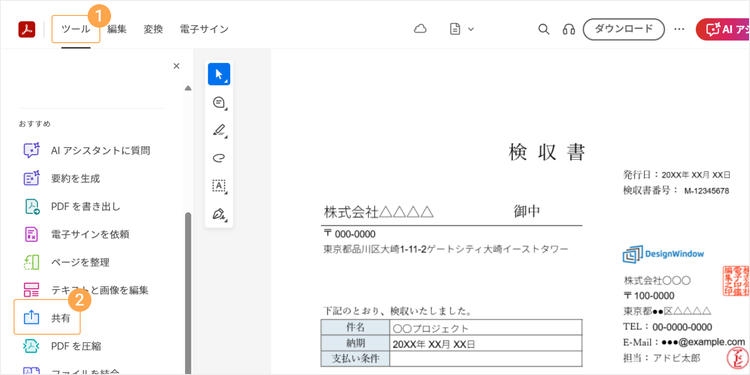Click the 共有 upload icon
The width and height of the screenshot is (750, 375).
[32, 318]
